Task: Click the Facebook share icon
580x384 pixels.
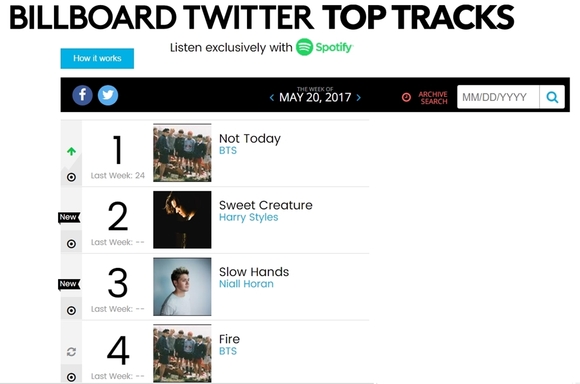Action: point(82,95)
